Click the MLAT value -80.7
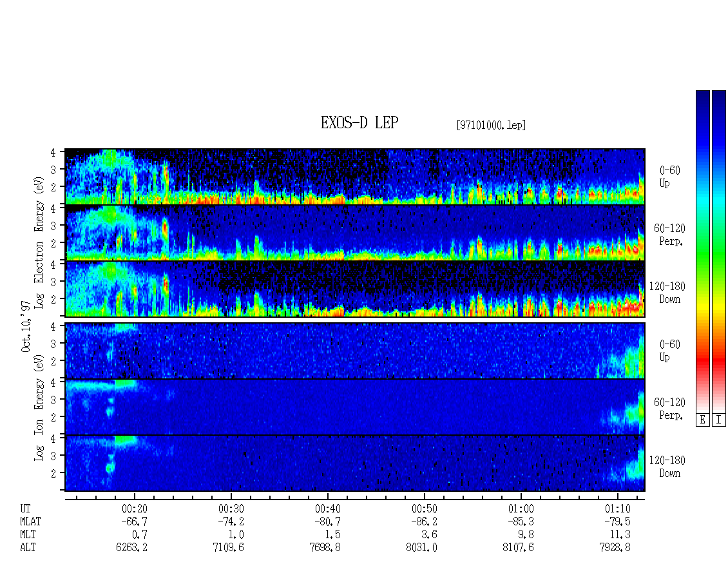 (327, 521)
